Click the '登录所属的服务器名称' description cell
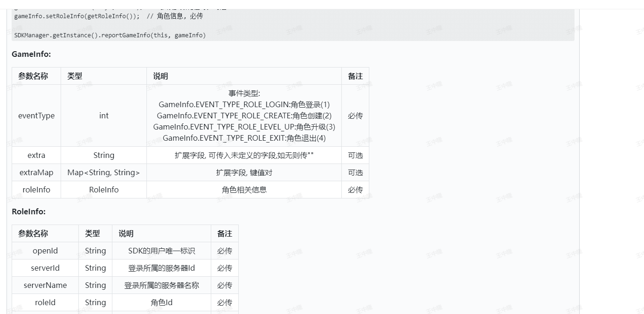Image resolution: width=644 pixels, height=314 pixels. [162, 285]
